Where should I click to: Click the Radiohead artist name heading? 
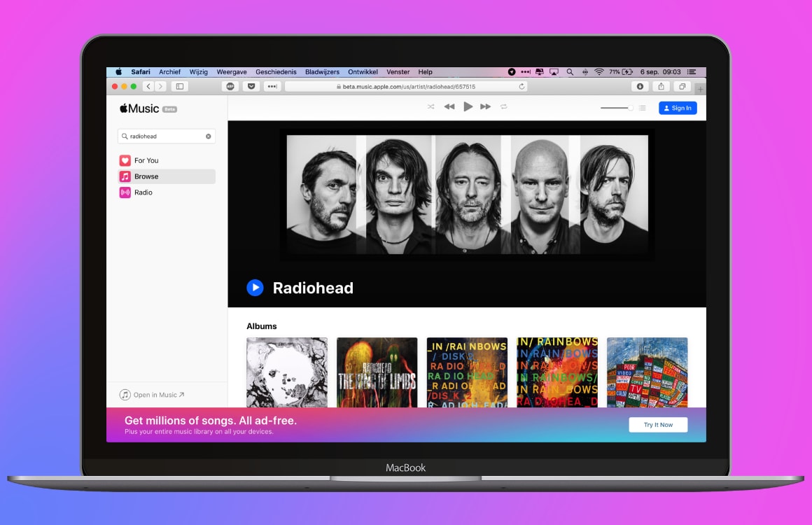point(313,288)
